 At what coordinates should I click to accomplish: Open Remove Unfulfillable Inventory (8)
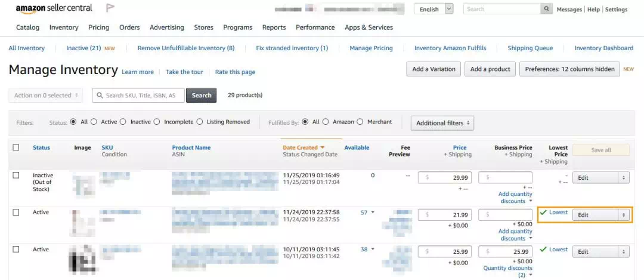point(186,48)
